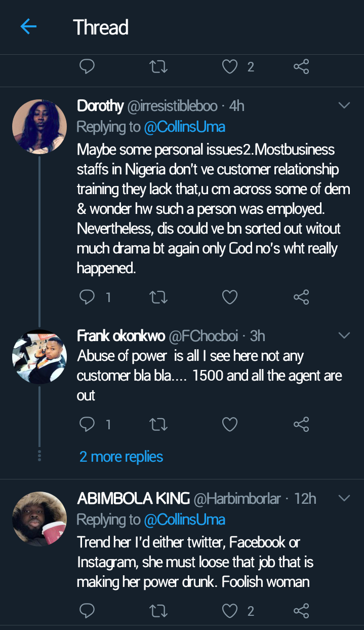Like Dorothy's tweet
Image resolution: width=364 pixels, height=630 pixels.
pyautogui.click(x=230, y=297)
